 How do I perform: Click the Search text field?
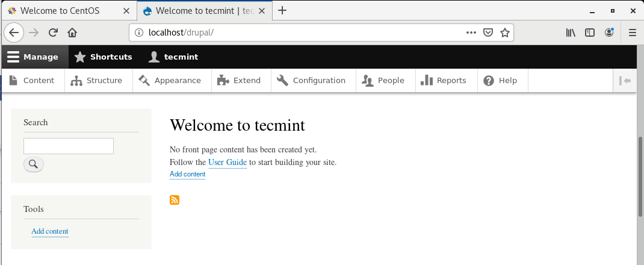coord(69,146)
